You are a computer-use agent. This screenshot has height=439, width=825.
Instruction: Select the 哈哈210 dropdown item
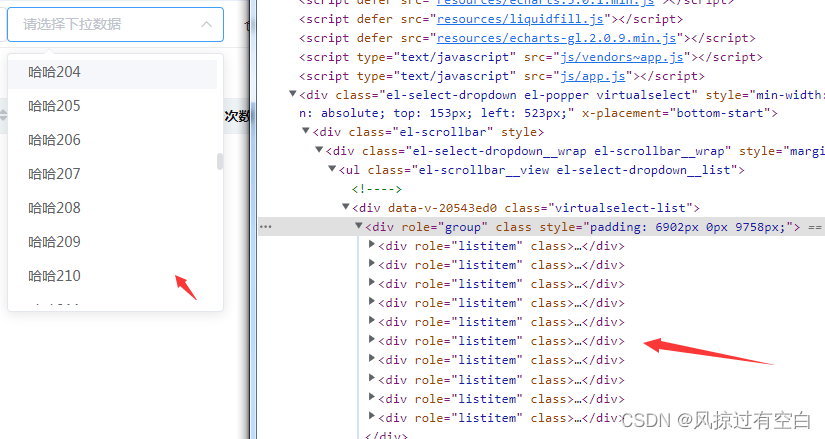[x=112, y=276]
